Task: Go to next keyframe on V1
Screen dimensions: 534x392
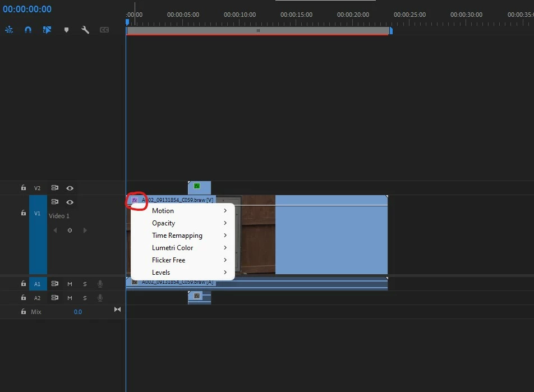Action: (85, 230)
